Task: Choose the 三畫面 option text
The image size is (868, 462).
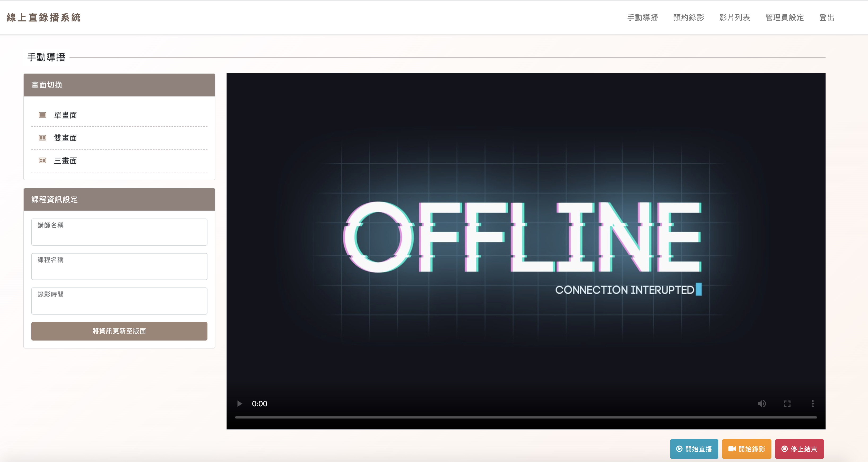Action: [x=65, y=161]
